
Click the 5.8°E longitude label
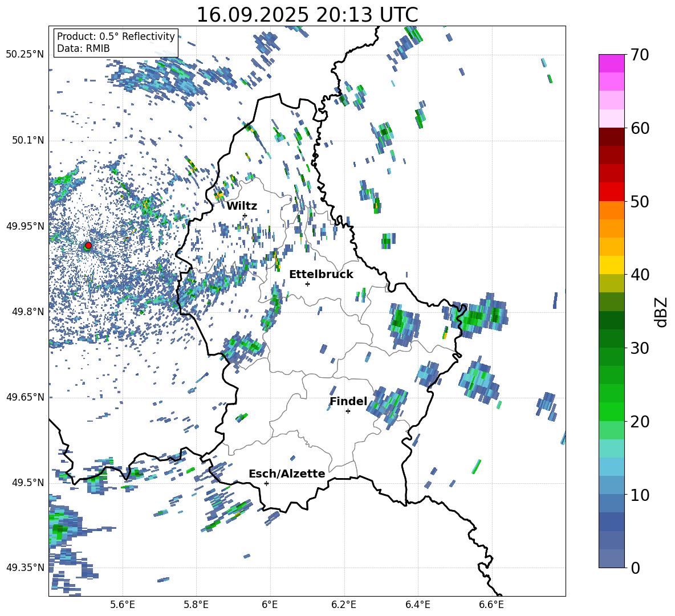tap(196, 605)
